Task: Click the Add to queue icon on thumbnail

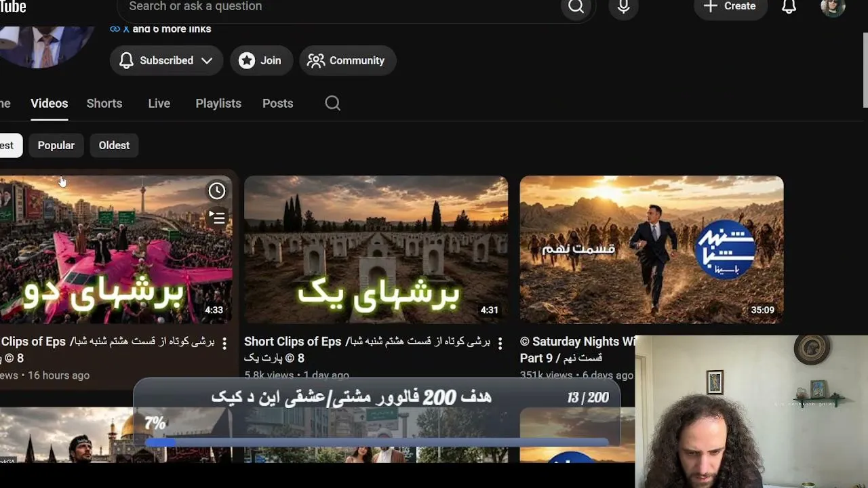Action: click(x=217, y=218)
